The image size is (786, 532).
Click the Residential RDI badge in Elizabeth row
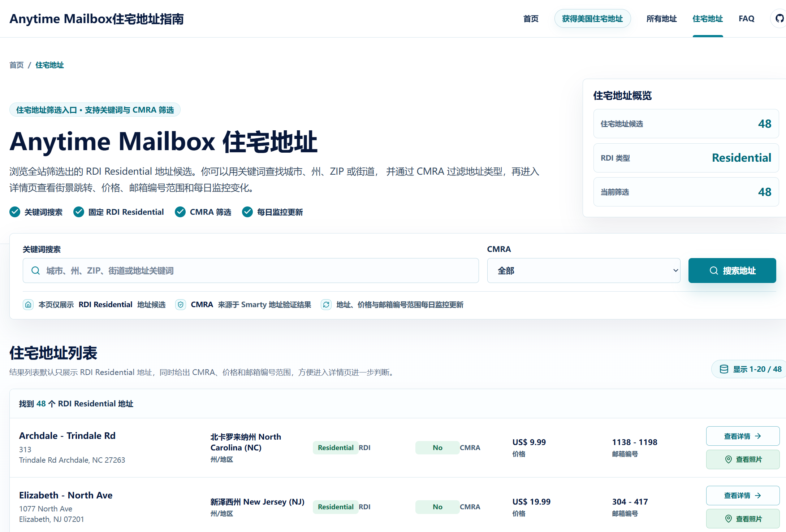pyautogui.click(x=336, y=507)
